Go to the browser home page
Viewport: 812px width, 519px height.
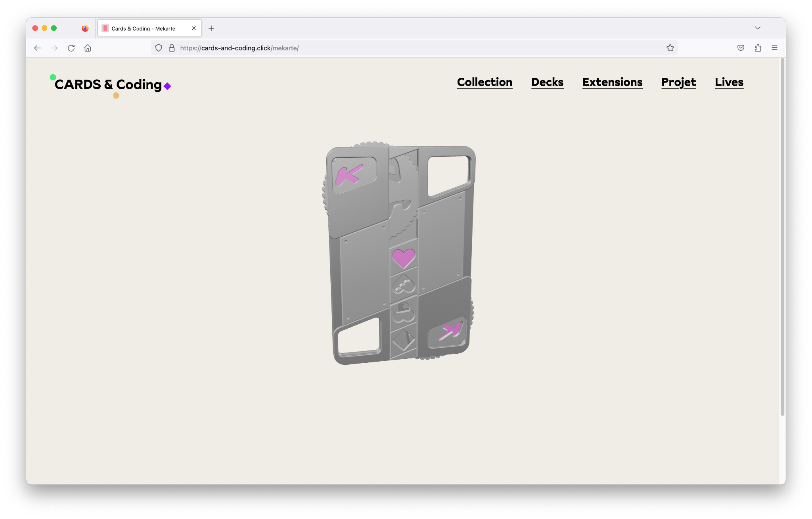(88, 48)
